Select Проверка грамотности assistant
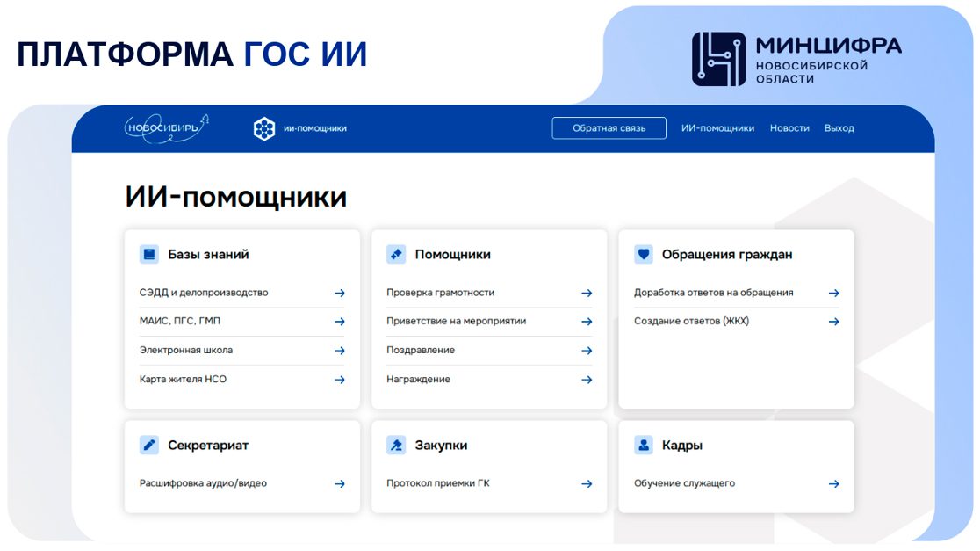This screenshot has height=551, width=980. (441, 293)
